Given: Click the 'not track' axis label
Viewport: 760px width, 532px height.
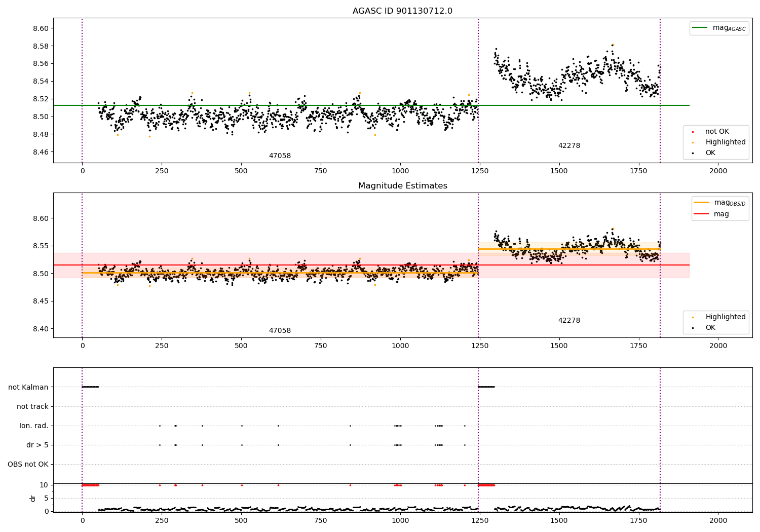Looking at the screenshot, I should [x=32, y=406].
